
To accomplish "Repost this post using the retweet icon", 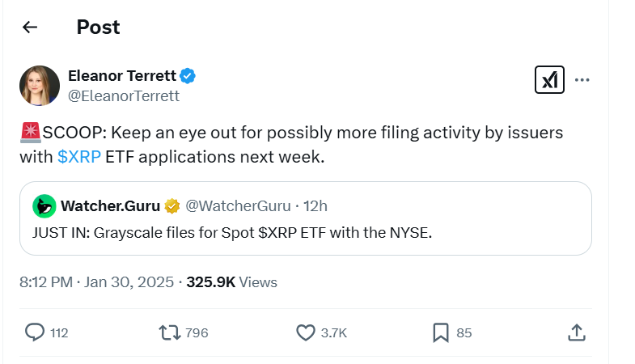I will point(169,332).
